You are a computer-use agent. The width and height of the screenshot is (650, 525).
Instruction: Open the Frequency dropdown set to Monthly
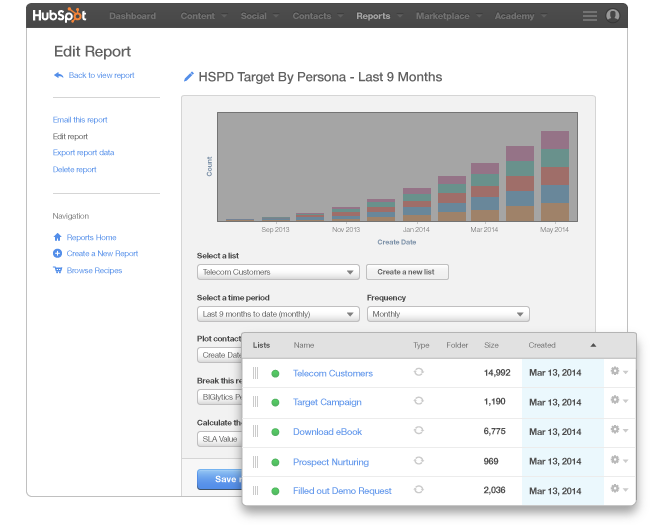(448, 314)
